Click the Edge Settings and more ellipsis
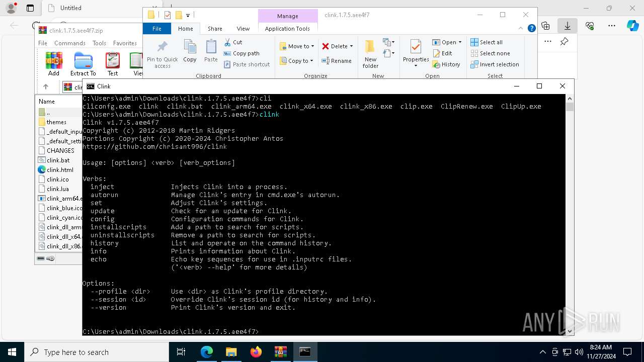 [612, 26]
